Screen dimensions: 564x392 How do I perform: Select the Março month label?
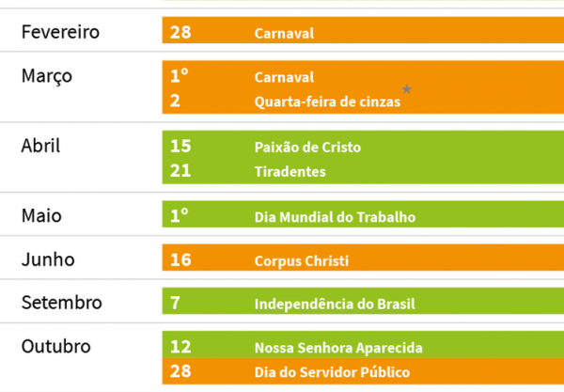tap(46, 76)
